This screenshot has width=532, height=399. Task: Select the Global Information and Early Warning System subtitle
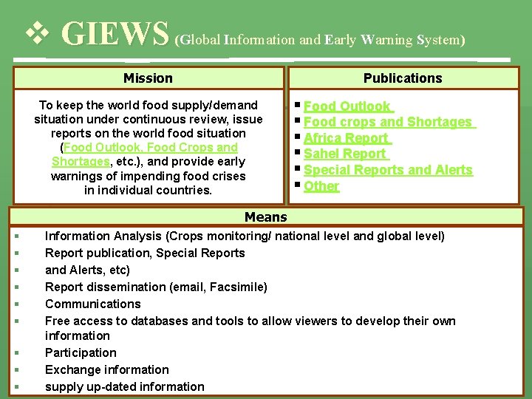[x=320, y=40]
